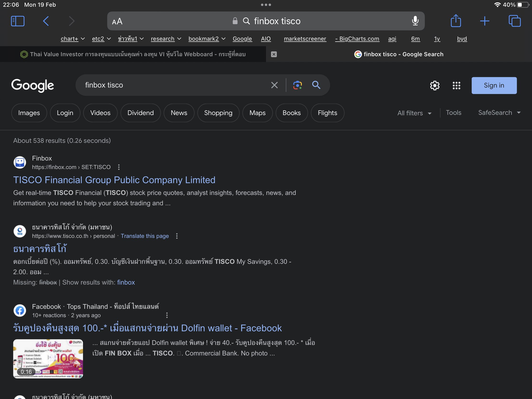532x399 pixels.
Task: Play the Dolfin wallet video thumbnail
Action: (x=48, y=359)
